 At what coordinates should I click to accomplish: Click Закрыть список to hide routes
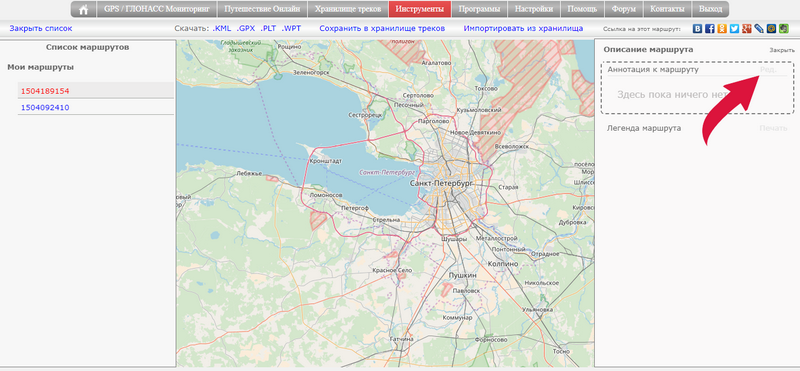(41, 29)
